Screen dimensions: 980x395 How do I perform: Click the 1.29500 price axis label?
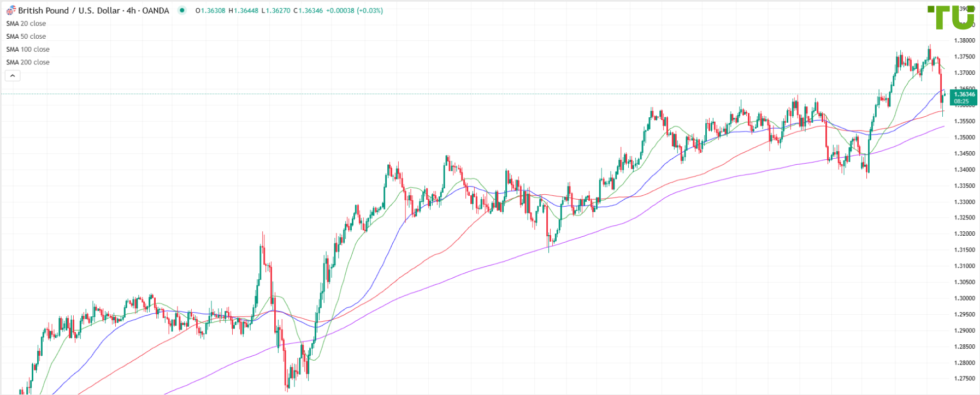coord(965,314)
